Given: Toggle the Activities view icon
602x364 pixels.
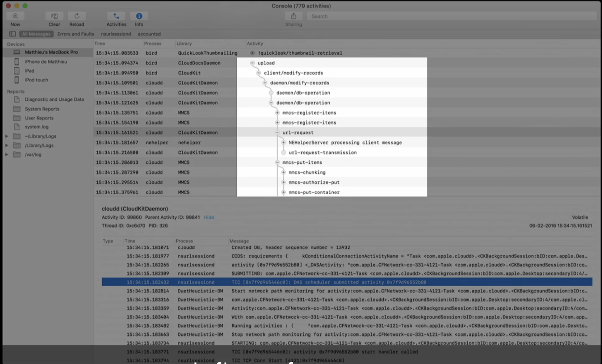Looking at the screenshot, I should pos(116,16).
